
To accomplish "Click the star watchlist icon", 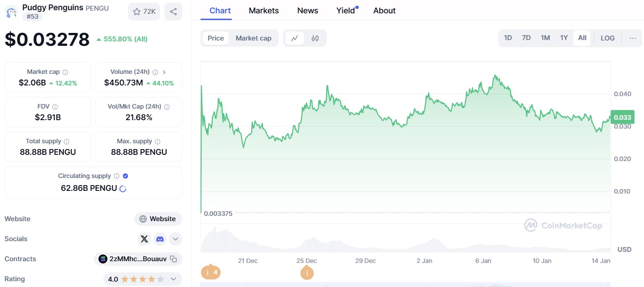I will tap(137, 12).
